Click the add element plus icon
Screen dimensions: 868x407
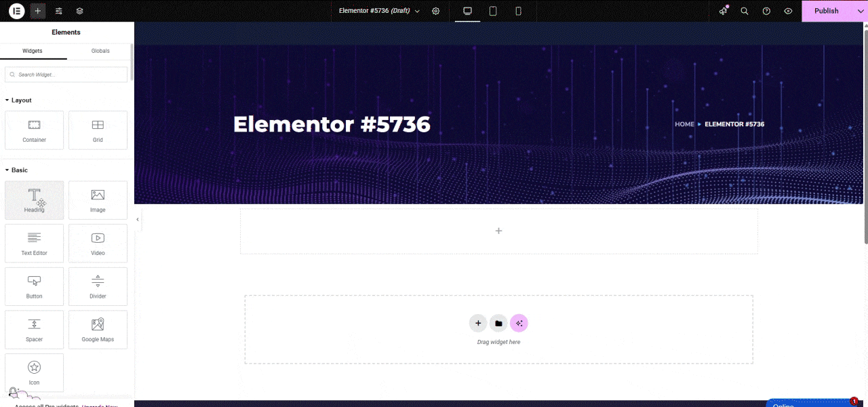coord(38,11)
